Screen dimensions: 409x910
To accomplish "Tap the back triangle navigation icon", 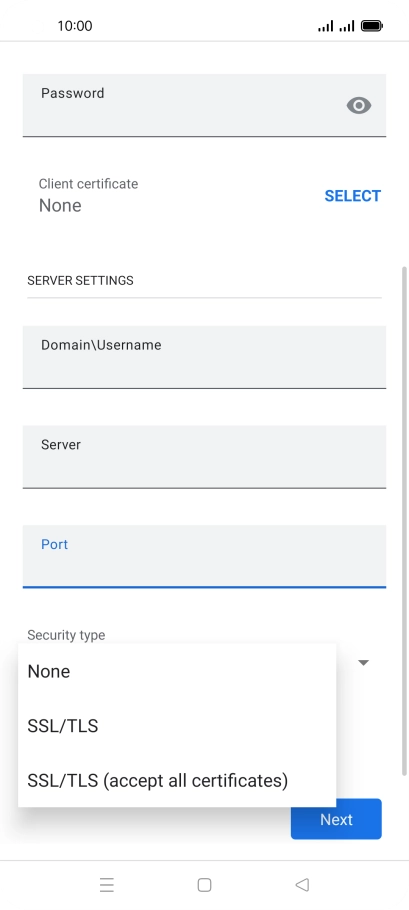I will pos(302,885).
